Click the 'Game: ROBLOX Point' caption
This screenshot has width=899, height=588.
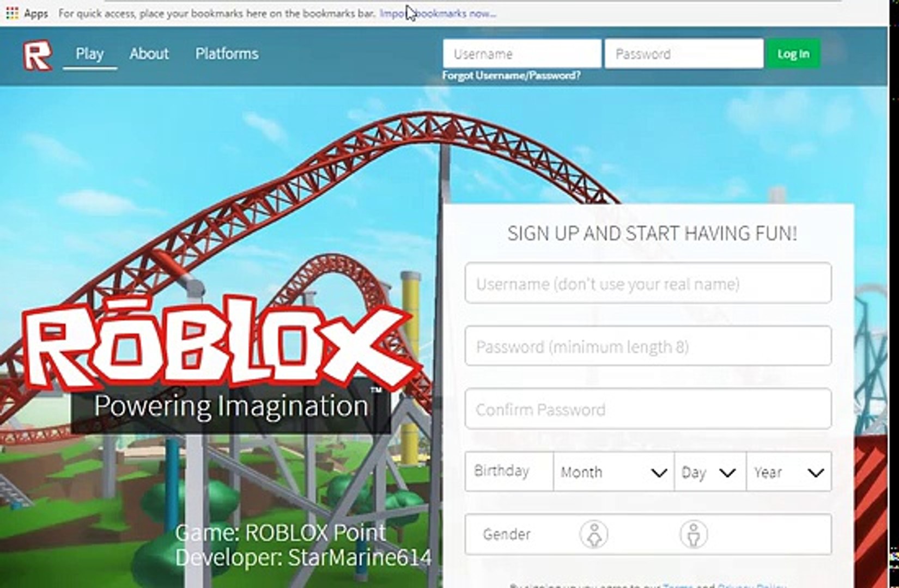coord(281,532)
